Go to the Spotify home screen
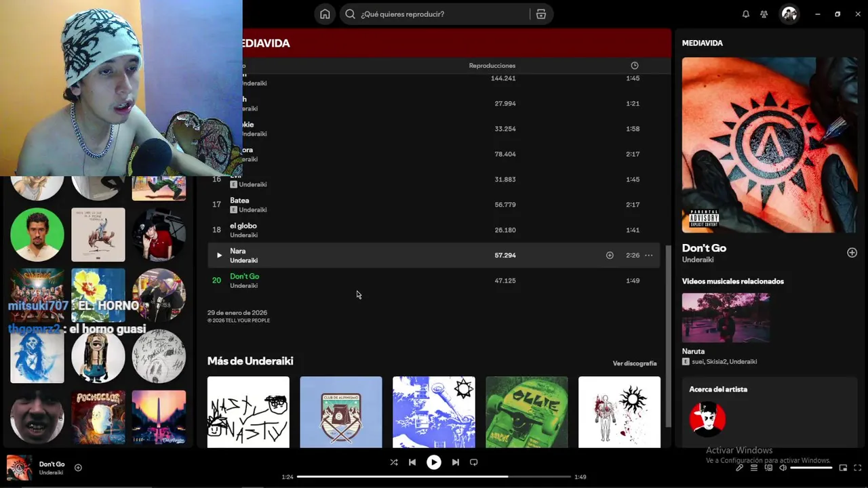 (x=325, y=14)
